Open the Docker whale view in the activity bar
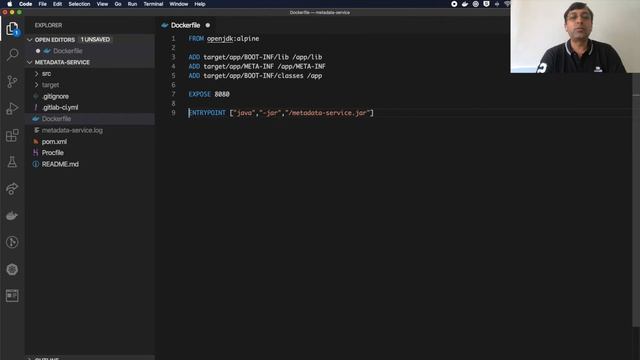The width and height of the screenshot is (640, 360). [12, 216]
